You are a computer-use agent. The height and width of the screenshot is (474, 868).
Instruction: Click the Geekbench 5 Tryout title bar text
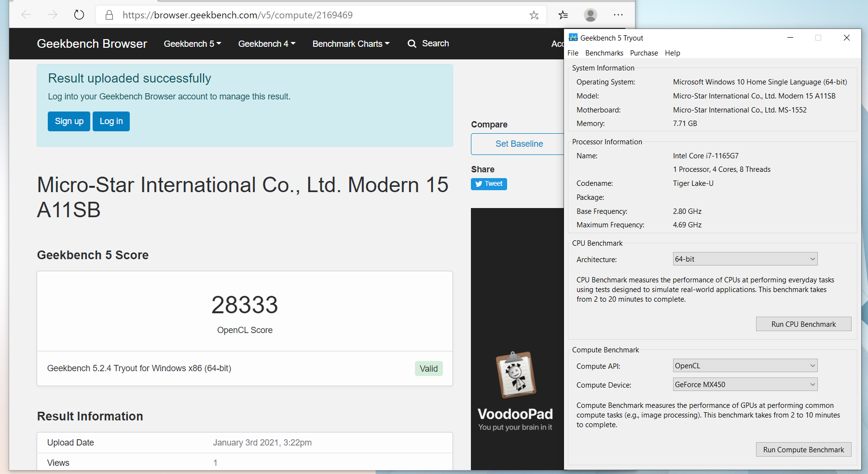click(612, 38)
